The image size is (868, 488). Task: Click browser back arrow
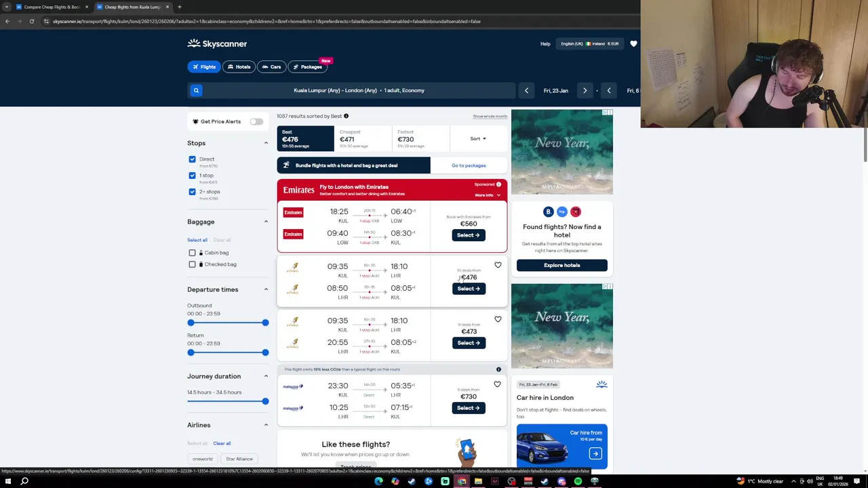(x=7, y=21)
